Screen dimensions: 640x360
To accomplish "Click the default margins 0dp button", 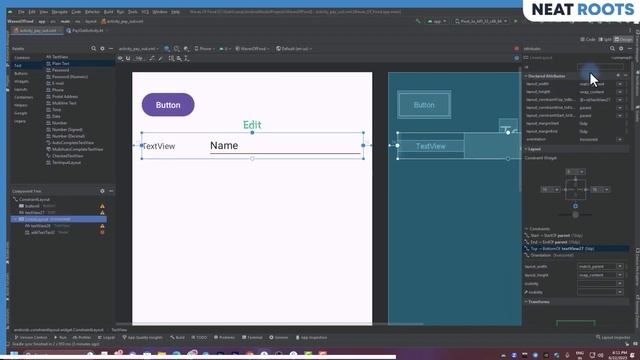I will pyautogui.click(x=139, y=58).
